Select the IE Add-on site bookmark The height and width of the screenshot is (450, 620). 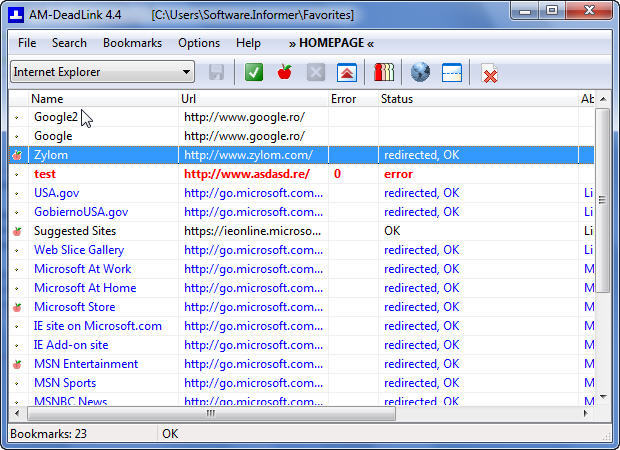(71, 345)
